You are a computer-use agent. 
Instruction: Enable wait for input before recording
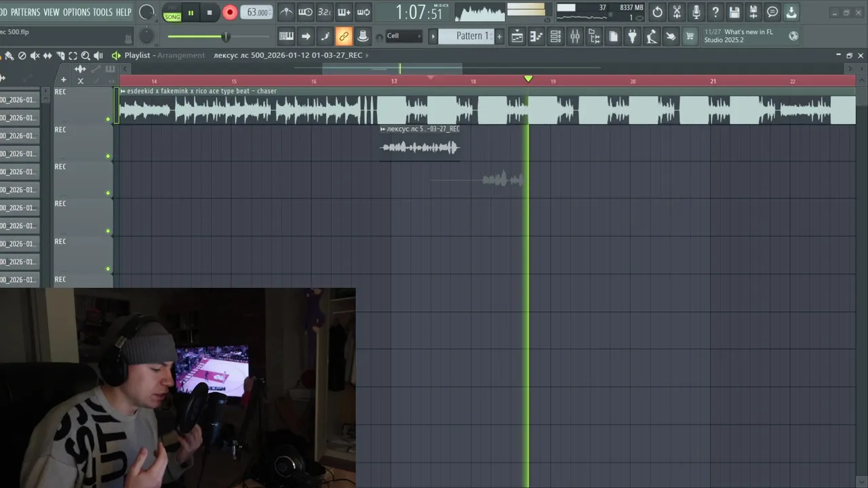[305, 12]
